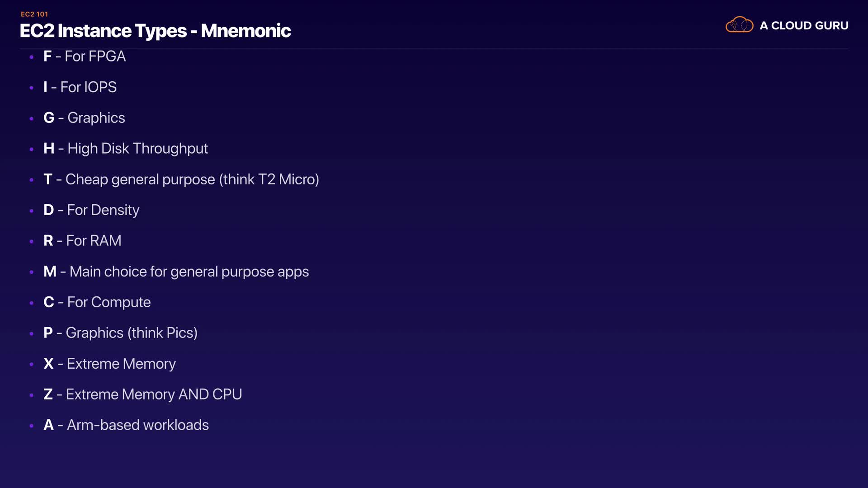
Task: Click the bullet point beside Arm-based workloads
Action: point(31,426)
